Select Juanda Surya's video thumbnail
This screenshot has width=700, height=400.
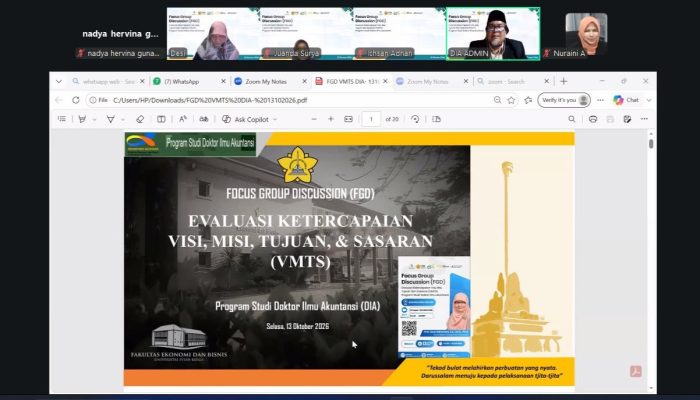tap(306, 33)
